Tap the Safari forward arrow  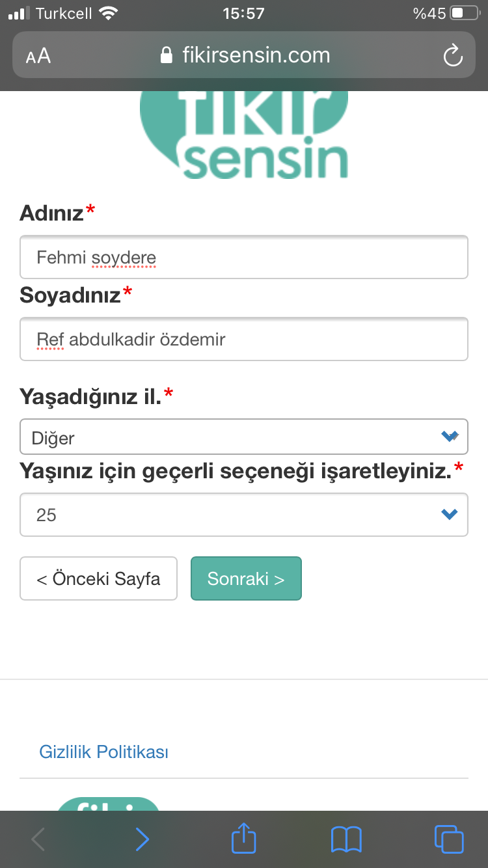coord(142,839)
